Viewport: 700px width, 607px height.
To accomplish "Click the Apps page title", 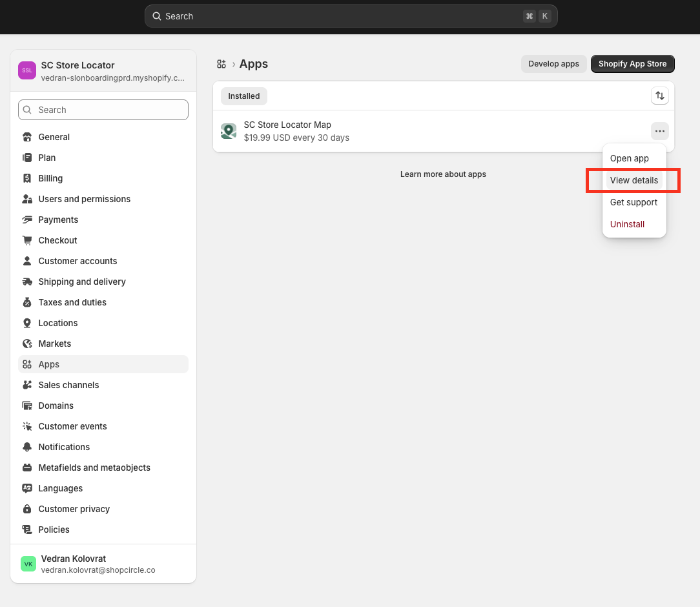I will click(x=254, y=64).
